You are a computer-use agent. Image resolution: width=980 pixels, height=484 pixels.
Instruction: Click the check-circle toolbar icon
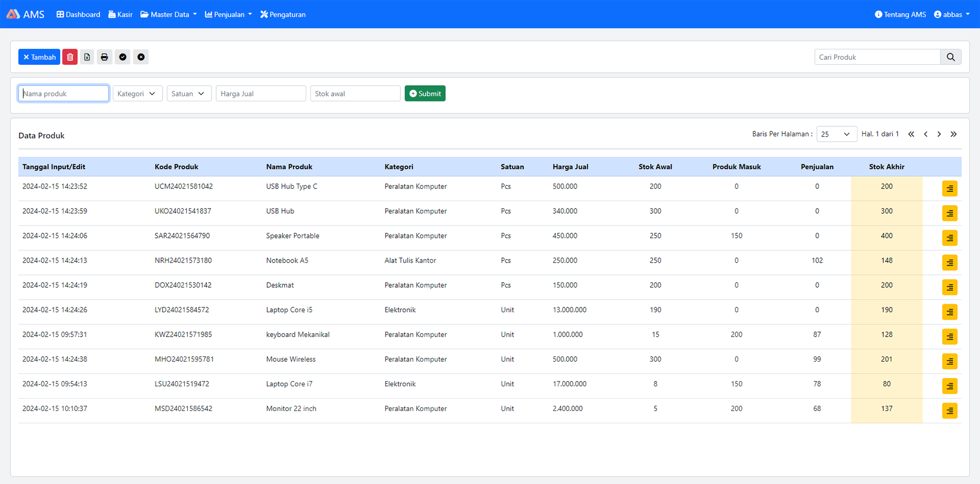click(122, 57)
